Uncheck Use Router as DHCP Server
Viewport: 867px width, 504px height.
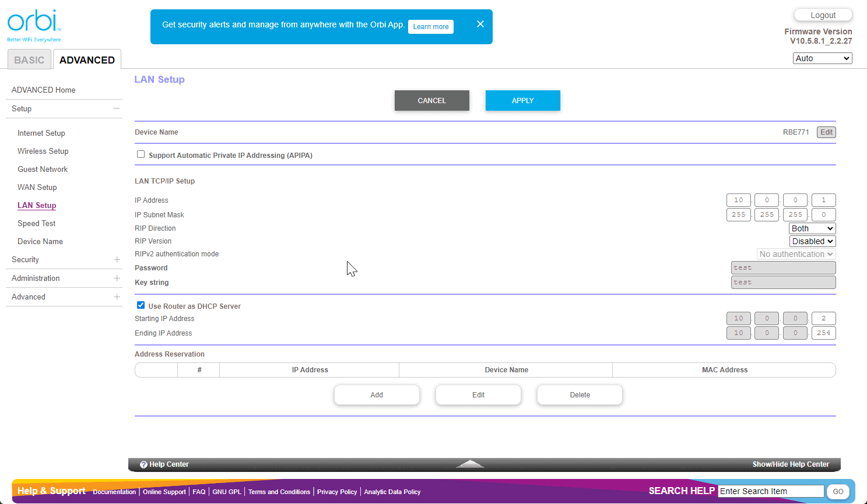pyautogui.click(x=141, y=305)
